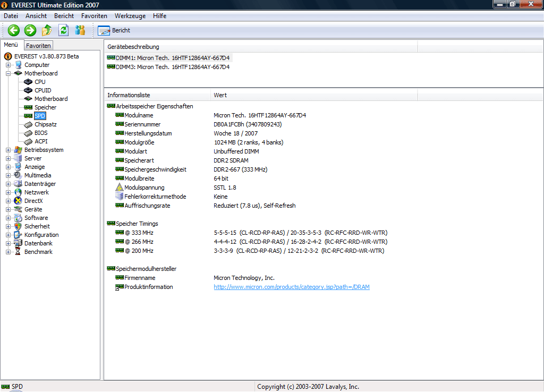
Task: Select DIMM1 Micron Tech. device entry
Action: [x=168, y=58]
